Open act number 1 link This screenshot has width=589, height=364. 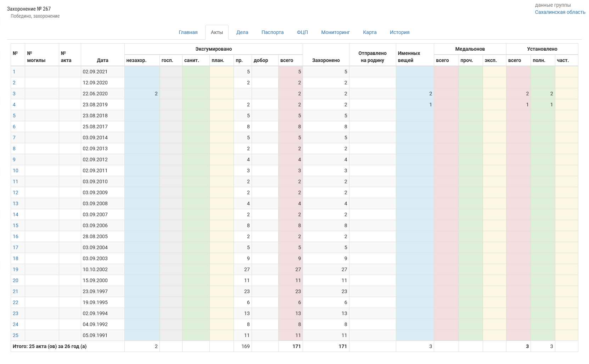click(14, 72)
